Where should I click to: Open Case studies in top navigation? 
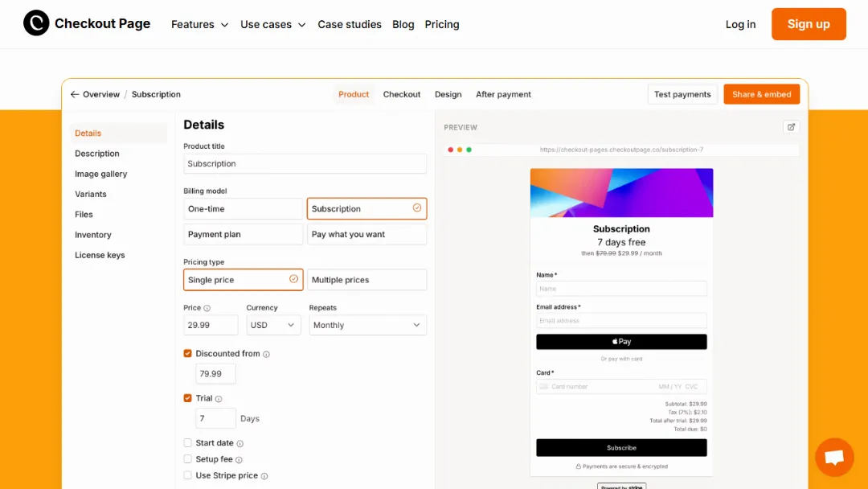pyautogui.click(x=350, y=24)
